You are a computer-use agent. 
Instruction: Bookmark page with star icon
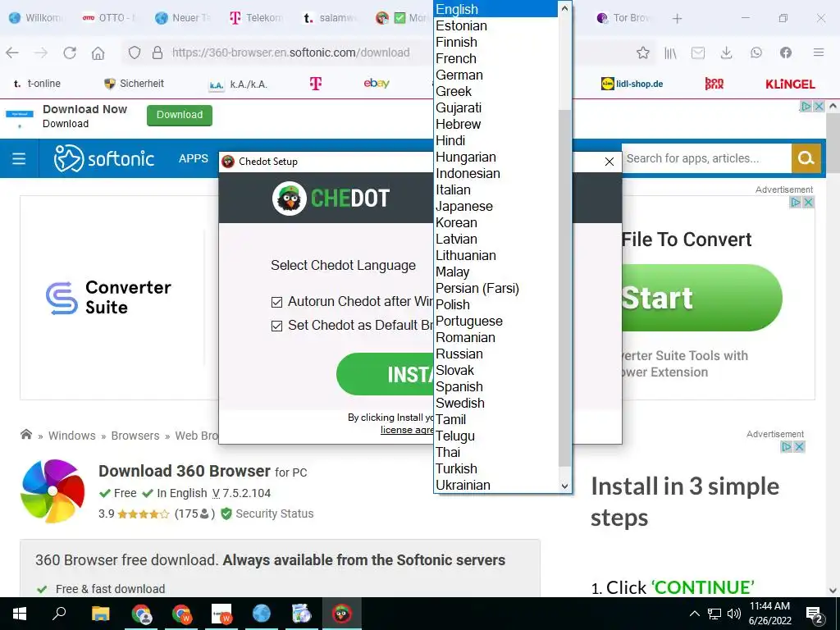point(643,52)
